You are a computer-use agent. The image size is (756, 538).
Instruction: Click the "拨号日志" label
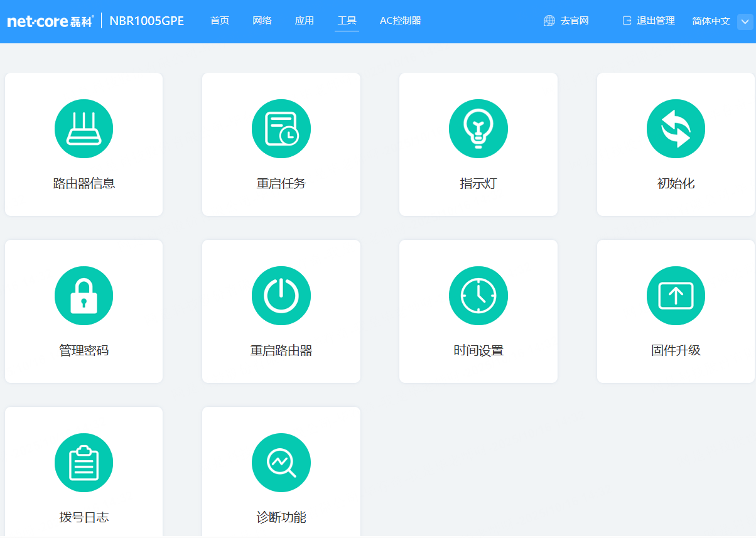[84, 517]
